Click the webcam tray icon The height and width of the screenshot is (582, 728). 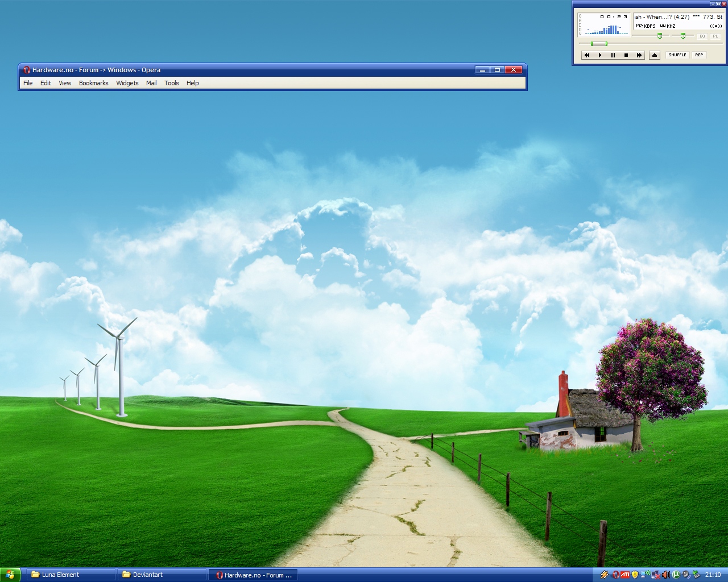click(686, 575)
